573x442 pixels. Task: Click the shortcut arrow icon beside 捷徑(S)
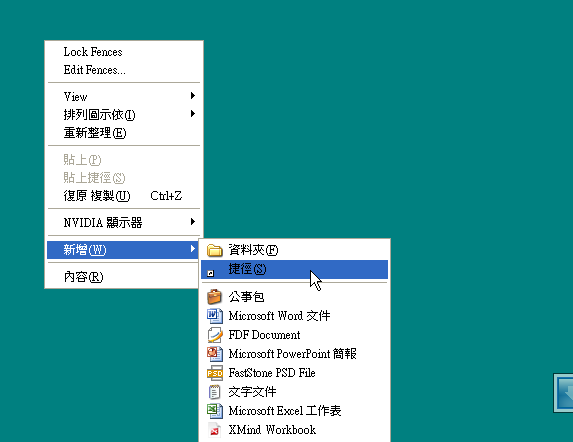click(210, 273)
